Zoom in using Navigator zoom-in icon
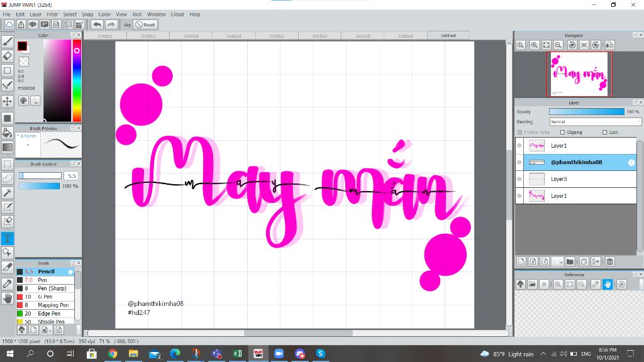This screenshot has height=362, width=644. (x=534, y=45)
